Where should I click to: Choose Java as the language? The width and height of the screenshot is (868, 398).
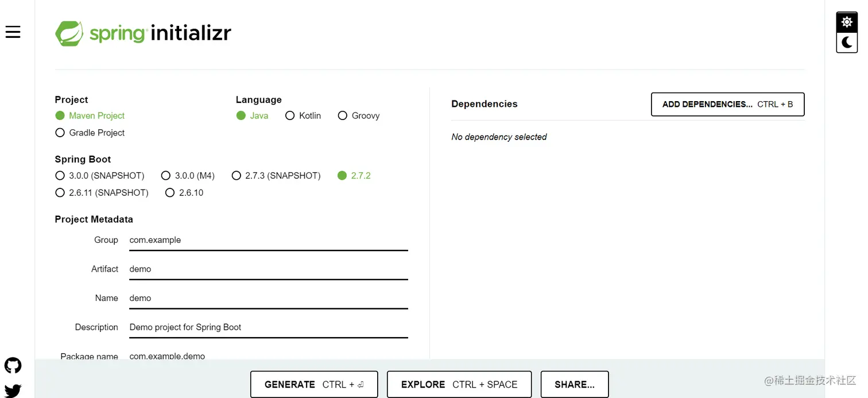coord(253,115)
